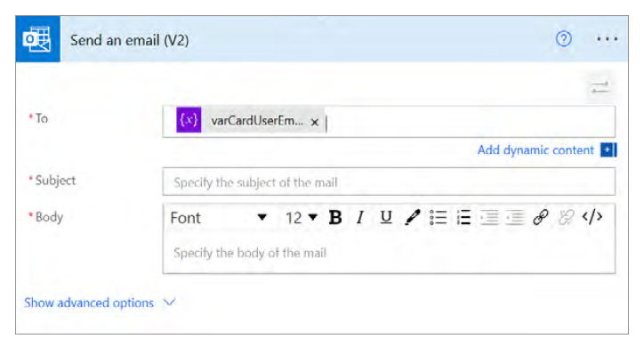Toggle bold formatting
644x363 pixels.
click(x=335, y=218)
